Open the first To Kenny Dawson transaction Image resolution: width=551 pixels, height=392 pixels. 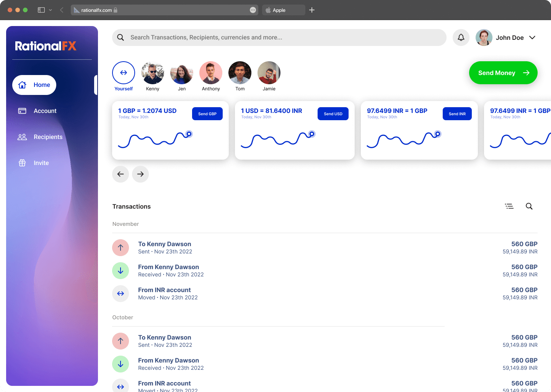tap(165, 248)
